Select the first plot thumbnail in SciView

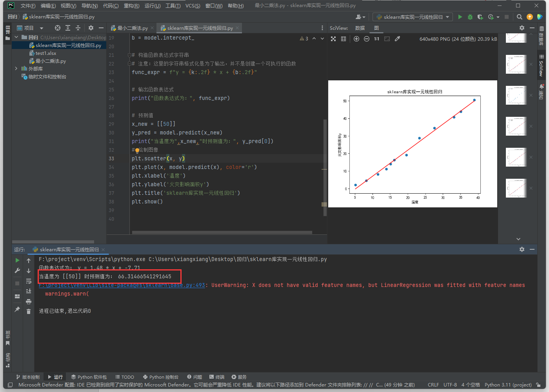pyautogui.click(x=516, y=38)
